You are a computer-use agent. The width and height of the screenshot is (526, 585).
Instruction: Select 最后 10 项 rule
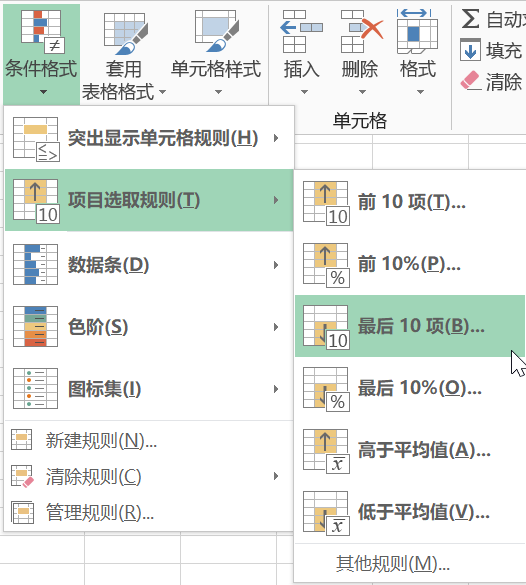tap(410, 326)
